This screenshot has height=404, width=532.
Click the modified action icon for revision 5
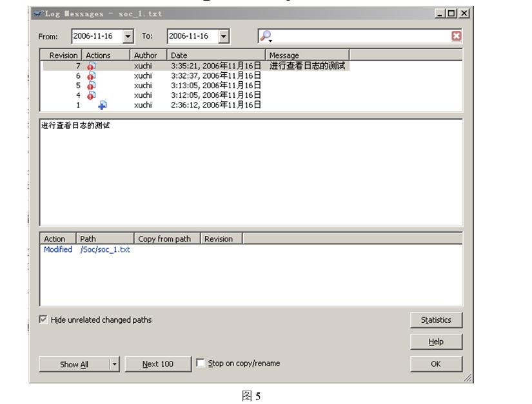91,85
